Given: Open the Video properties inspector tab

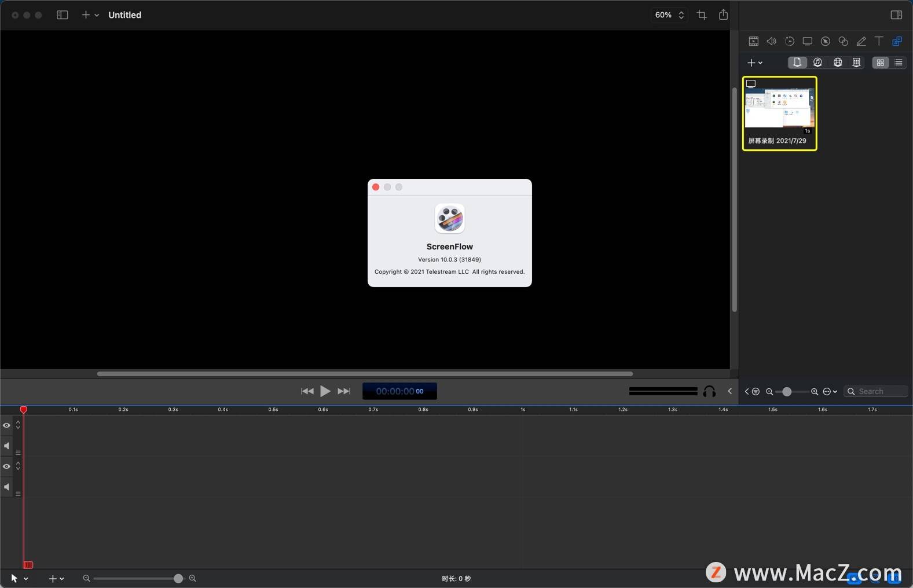Looking at the screenshot, I should [x=753, y=41].
